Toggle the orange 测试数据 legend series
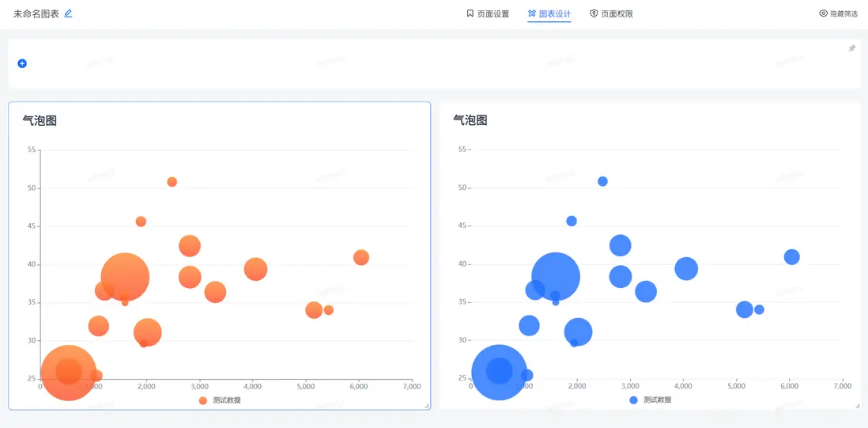This screenshot has height=428, width=868. pos(221,400)
